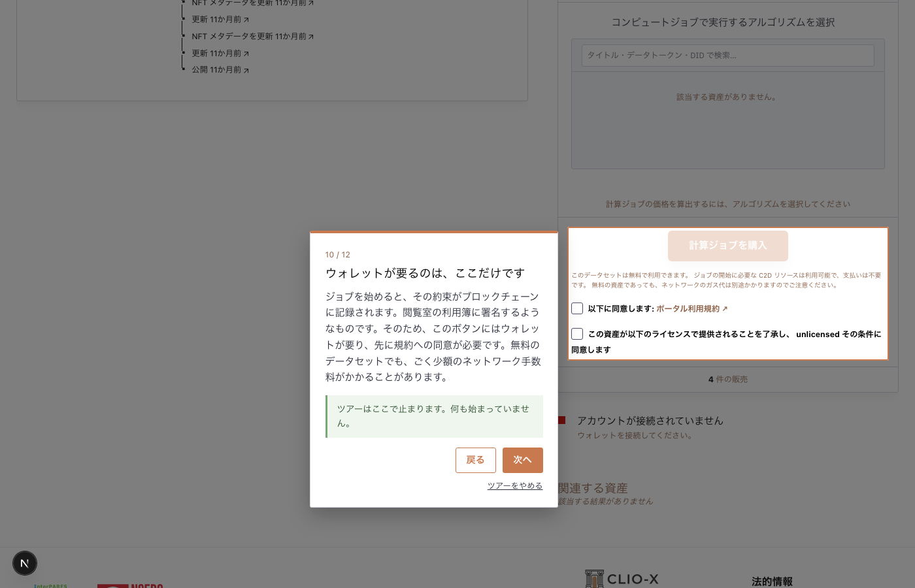Open the 公開 11か月前 history link
Viewport: 915px width, 588px height.
[x=220, y=70]
